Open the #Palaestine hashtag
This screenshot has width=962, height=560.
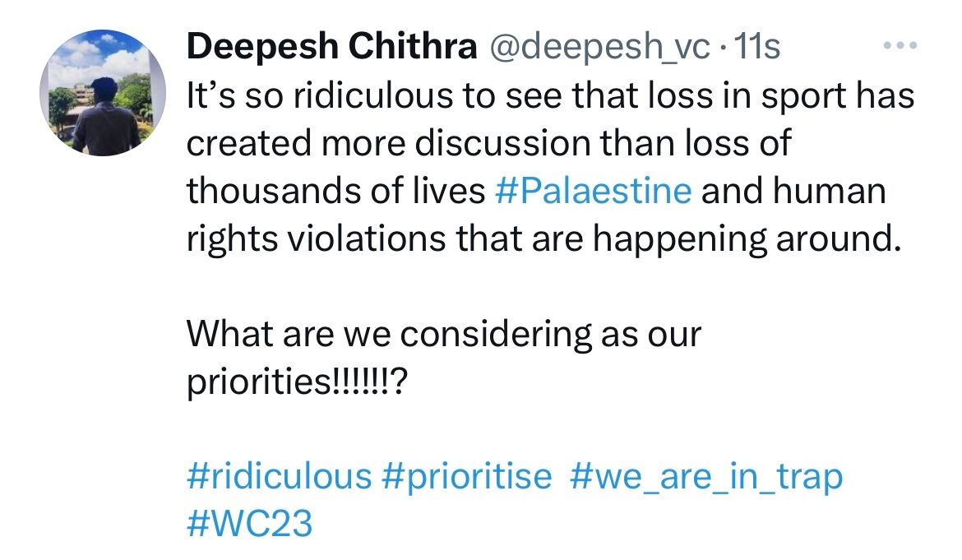point(594,191)
